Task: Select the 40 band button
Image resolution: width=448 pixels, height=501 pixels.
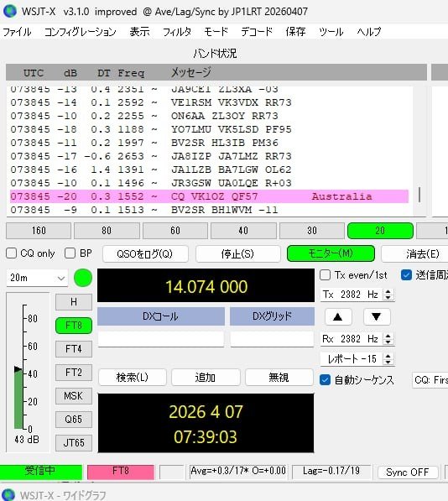Action: pos(243,231)
